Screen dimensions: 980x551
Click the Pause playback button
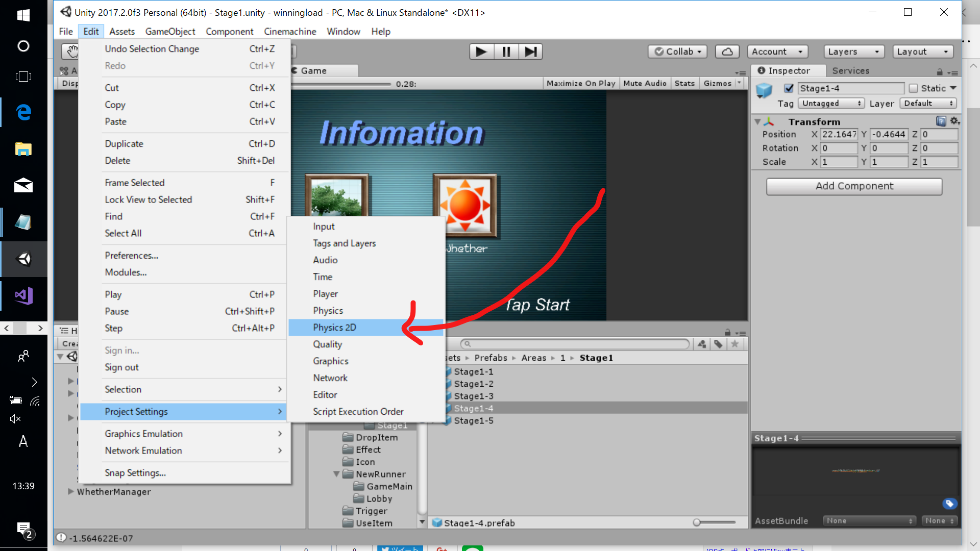pos(506,52)
